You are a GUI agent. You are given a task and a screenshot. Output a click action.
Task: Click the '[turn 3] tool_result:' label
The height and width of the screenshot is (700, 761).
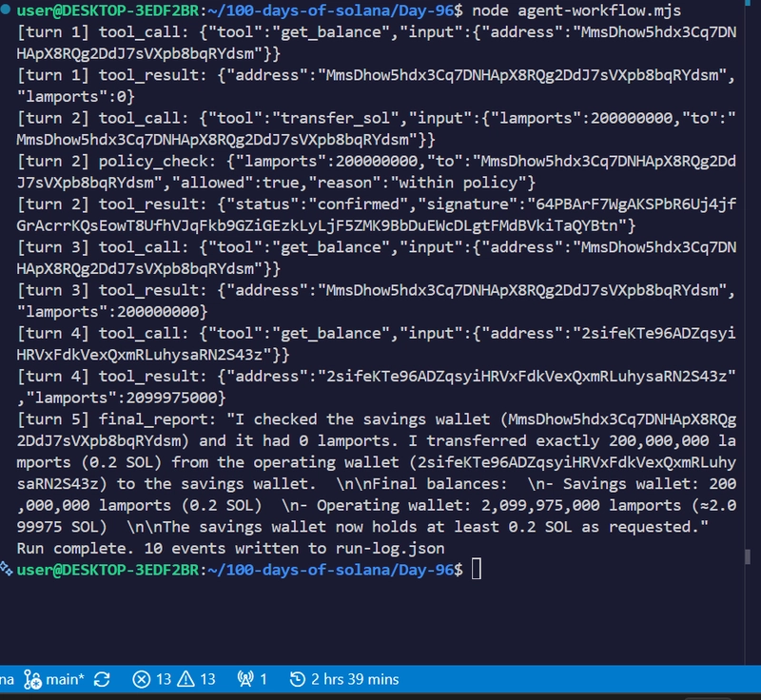111,291
